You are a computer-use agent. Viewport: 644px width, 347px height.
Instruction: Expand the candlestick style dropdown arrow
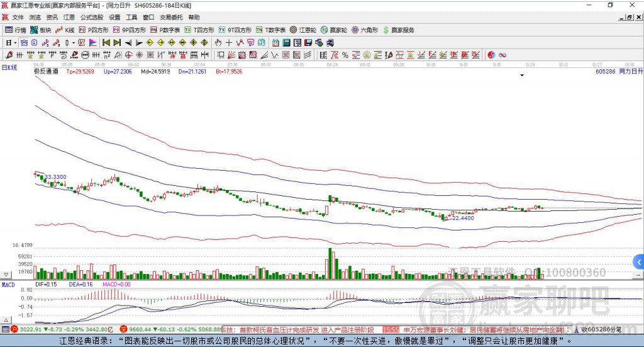tap(73, 43)
